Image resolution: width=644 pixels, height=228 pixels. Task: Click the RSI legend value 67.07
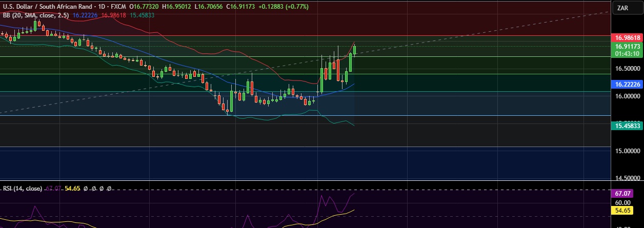53,189
